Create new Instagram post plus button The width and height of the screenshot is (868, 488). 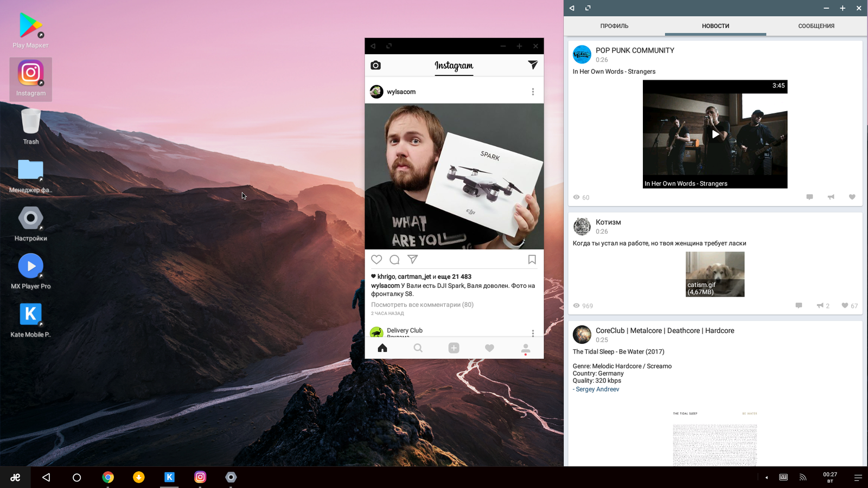point(454,348)
